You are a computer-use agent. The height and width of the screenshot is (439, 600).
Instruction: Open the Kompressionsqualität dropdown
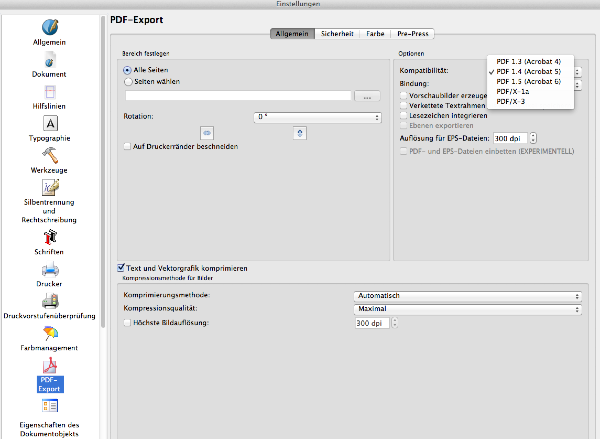click(x=469, y=310)
